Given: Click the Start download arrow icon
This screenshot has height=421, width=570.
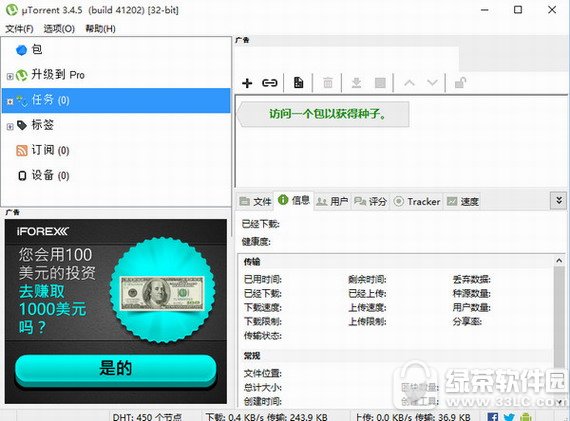Looking at the screenshot, I should tap(356, 83).
